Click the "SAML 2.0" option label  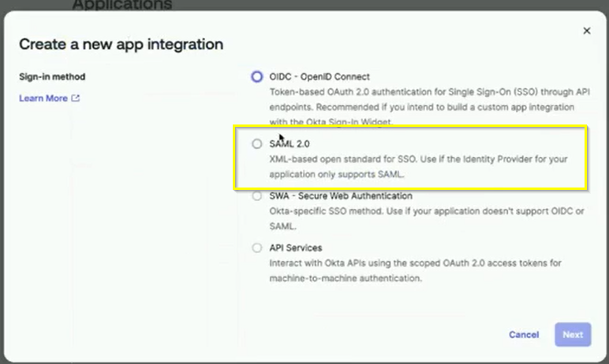[x=291, y=144]
